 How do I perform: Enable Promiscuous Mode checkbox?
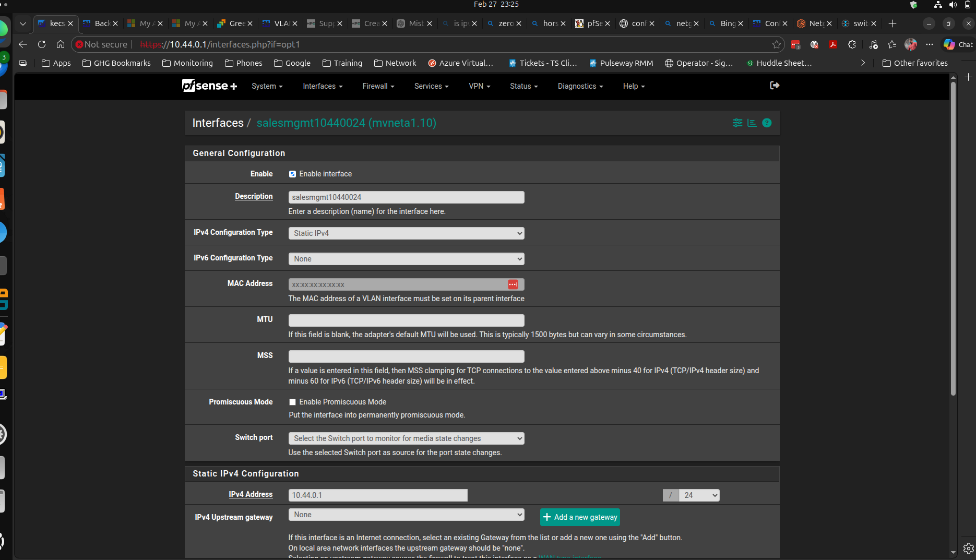point(292,402)
